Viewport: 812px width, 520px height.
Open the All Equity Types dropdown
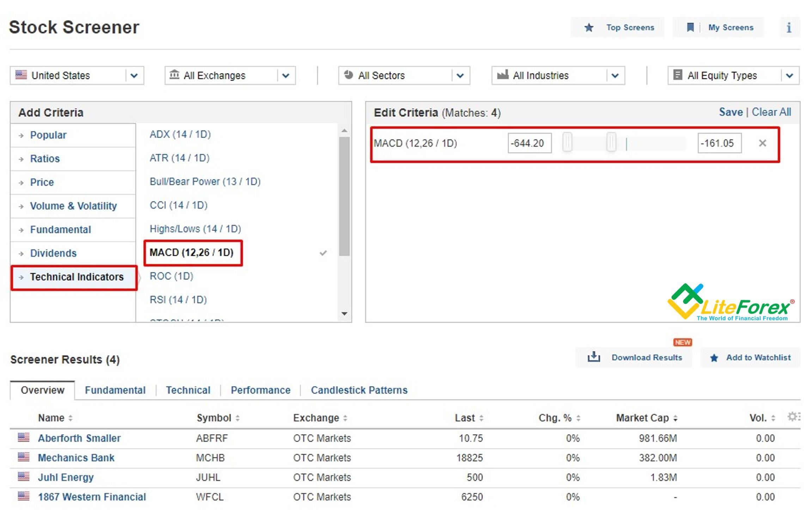[x=733, y=75]
